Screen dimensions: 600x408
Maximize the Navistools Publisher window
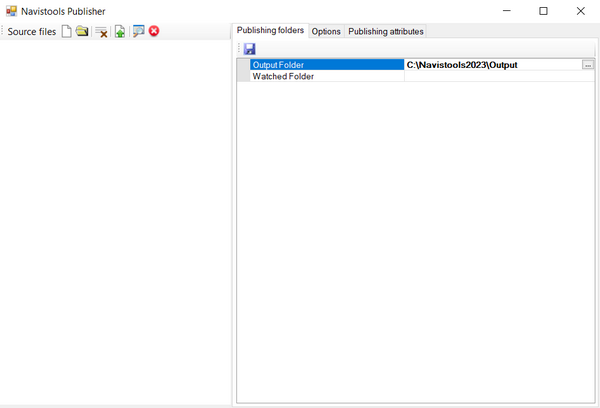(543, 11)
